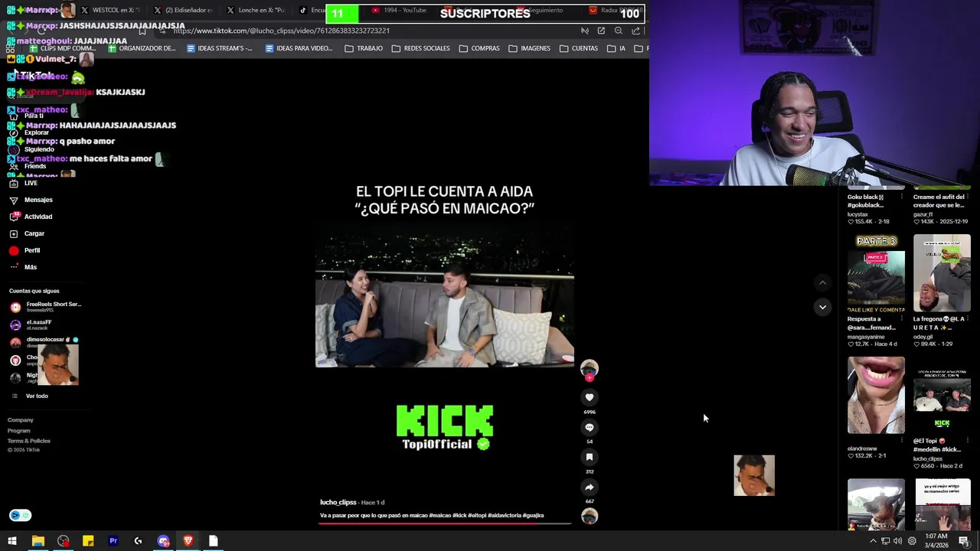The width and height of the screenshot is (980, 551).
Task: Switch to 1994 - YouTube browser tab
Action: pos(399,10)
